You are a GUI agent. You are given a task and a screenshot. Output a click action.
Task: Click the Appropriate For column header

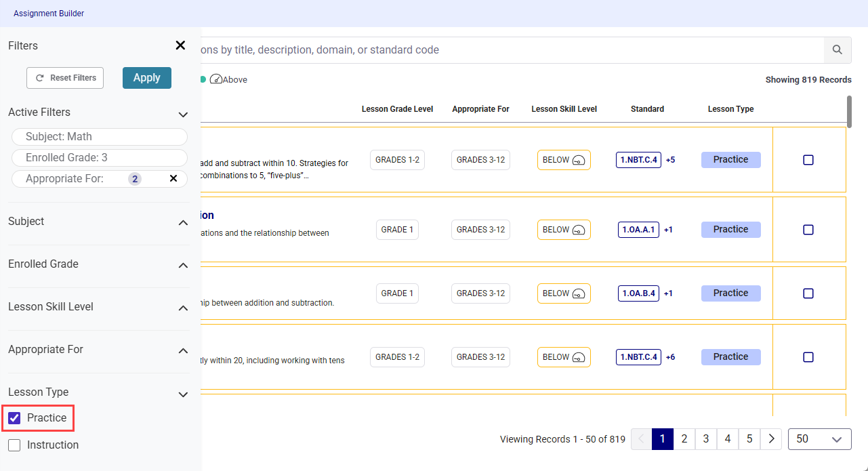click(480, 109)
